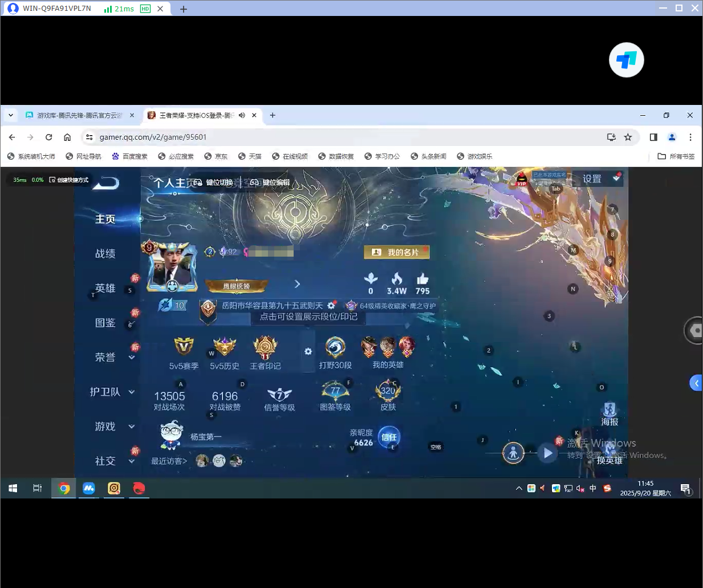Click the play triangle playback button
This screenshot has height=588, width=703.
point(548,453)
